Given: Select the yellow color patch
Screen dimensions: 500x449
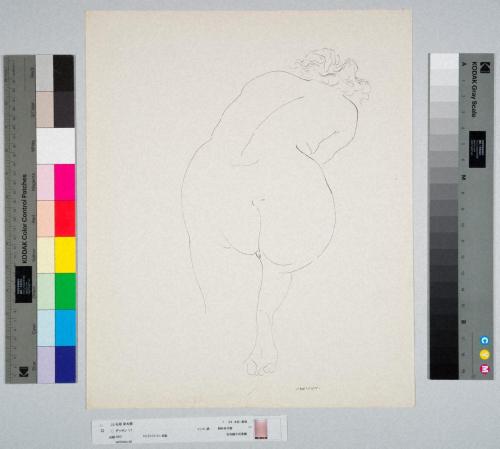Looking at the screenshot, I should tap(65, 255).
